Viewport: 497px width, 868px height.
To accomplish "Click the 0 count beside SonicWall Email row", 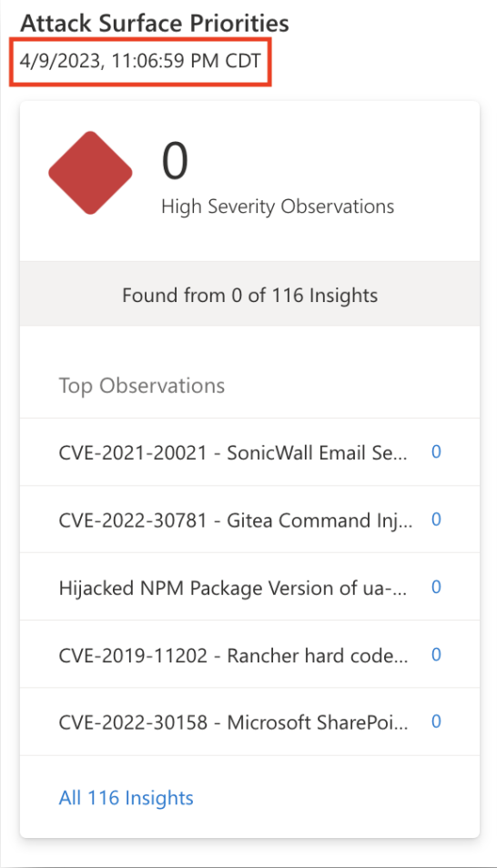I will click(x=436, y=451).
